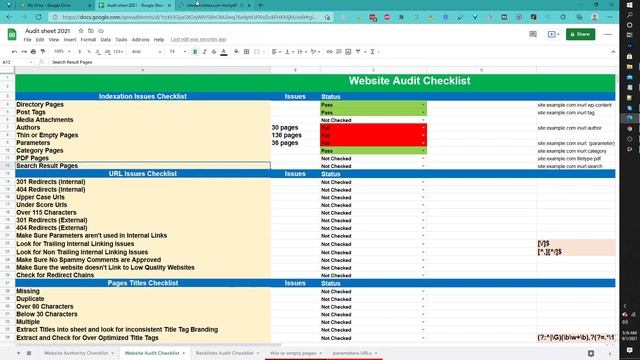Open the text color picker
Viewport: 640px width, 360px height.
coord(224,52)
